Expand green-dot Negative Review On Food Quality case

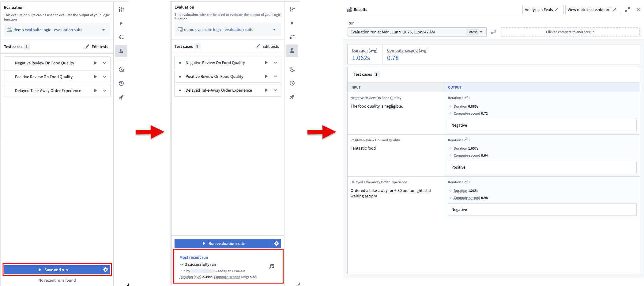pyautogui.click(x=276, y=63)
